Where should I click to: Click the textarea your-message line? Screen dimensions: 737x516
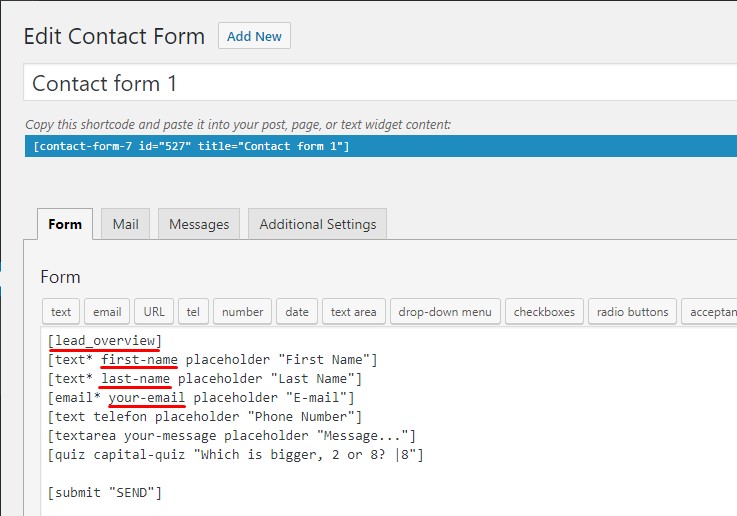232,436
